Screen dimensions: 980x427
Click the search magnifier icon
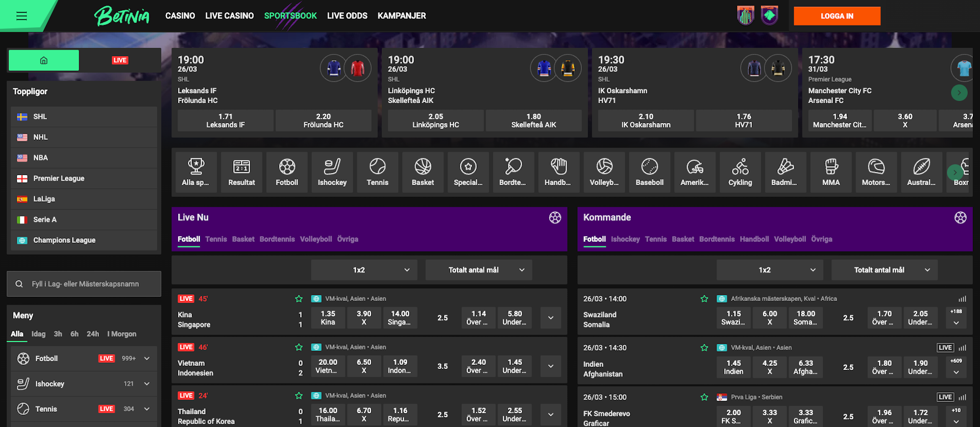(x=19, y=284)
